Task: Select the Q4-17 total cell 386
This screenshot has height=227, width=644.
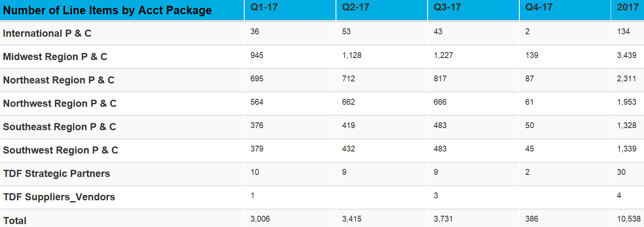Action: 532,219
